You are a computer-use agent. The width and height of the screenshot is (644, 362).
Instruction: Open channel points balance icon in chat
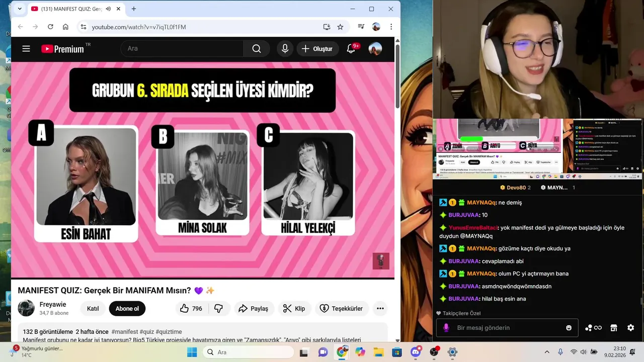[x=593, y=328]
